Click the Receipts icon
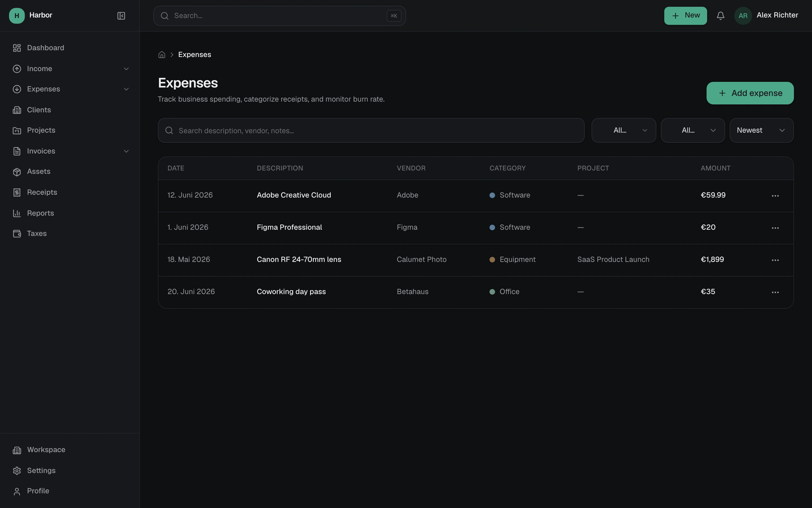Image resolution: width=812 pixels, height=508 pixels. (17, 192)
